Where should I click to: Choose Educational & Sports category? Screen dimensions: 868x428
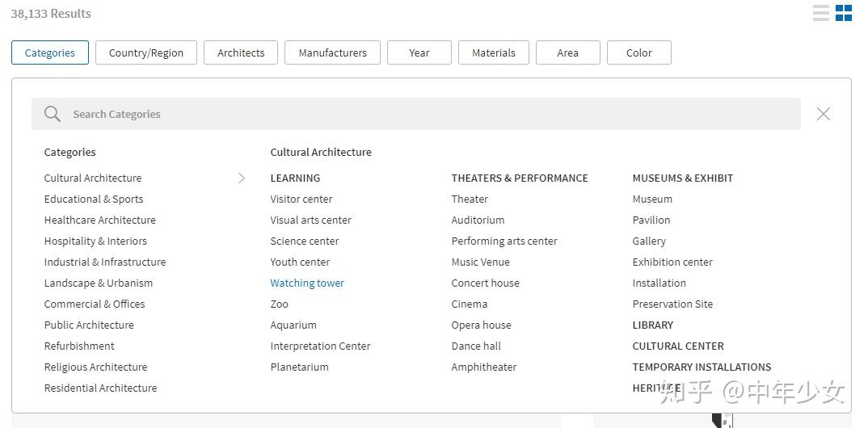coord(94,199)
